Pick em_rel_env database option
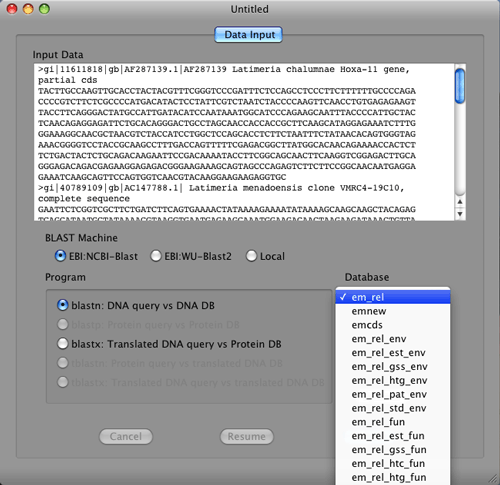 (x=393, y=339)
